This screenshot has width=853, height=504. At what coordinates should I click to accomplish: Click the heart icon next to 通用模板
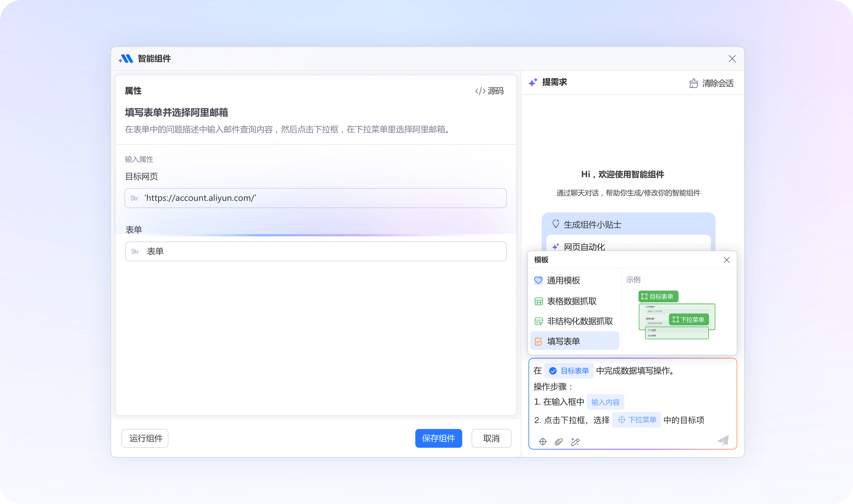click(x=538, y=281)
